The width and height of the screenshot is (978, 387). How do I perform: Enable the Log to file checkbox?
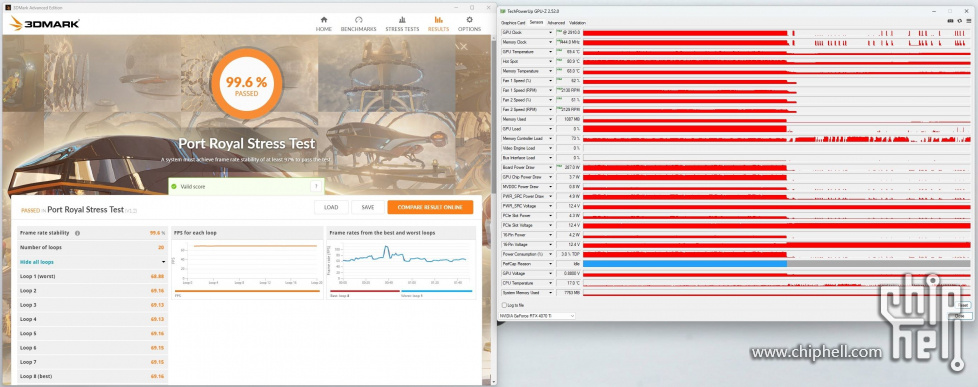click(x=504, y=305)
